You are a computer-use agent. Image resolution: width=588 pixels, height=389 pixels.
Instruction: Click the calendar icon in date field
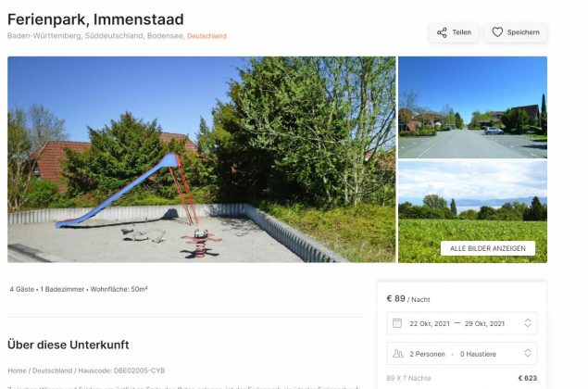pyautogui.click(x=397, y=323)
